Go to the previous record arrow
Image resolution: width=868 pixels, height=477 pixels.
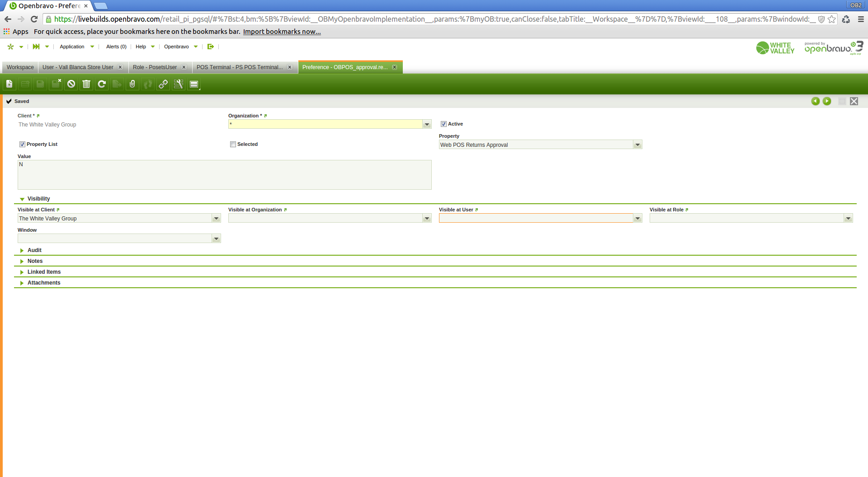(x=815, y=101)
